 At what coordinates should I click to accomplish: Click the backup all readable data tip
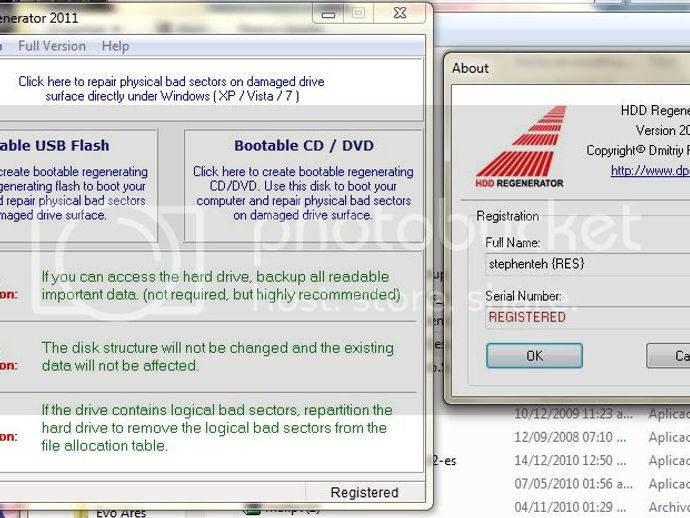click(221, 286)
